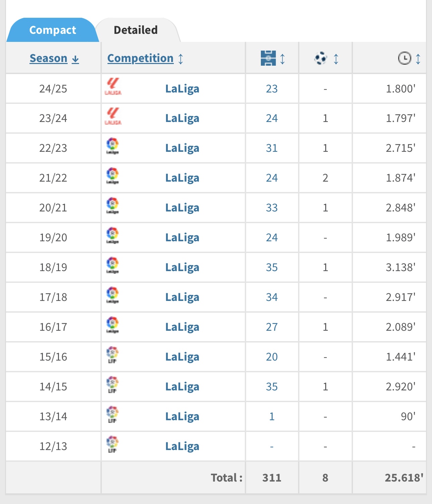Click the goals soccer ball icon header
Screen dimensions: 432x504
click(320, 58)
